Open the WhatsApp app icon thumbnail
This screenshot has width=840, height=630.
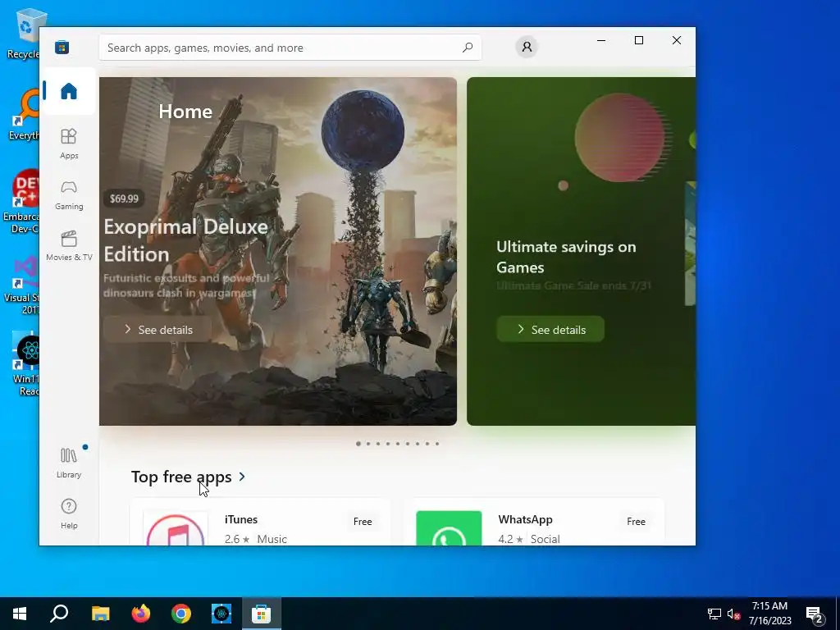click(449, 528)
